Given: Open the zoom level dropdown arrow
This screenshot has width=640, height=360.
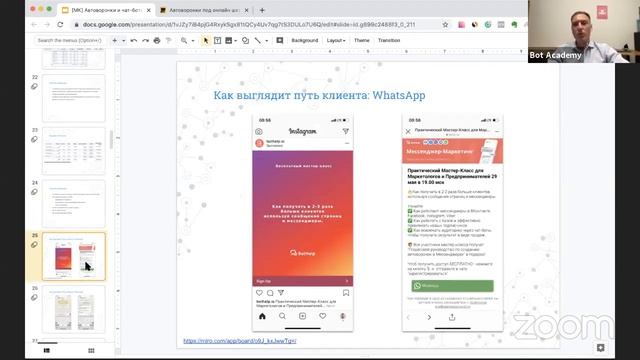Looking at the screenshot, I should coord(193,40).
